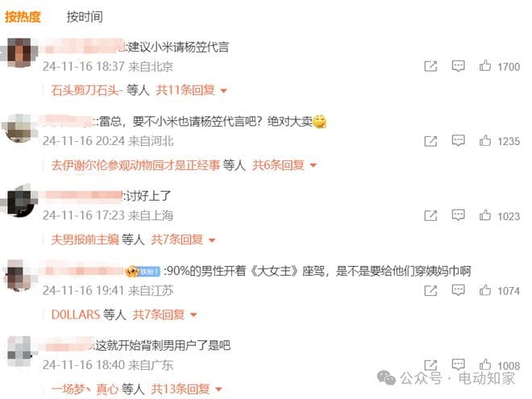Expand 共7条回复 under 讨好上了 comment
This screenshot has height=399, width=532.
[x=183, y=240]
